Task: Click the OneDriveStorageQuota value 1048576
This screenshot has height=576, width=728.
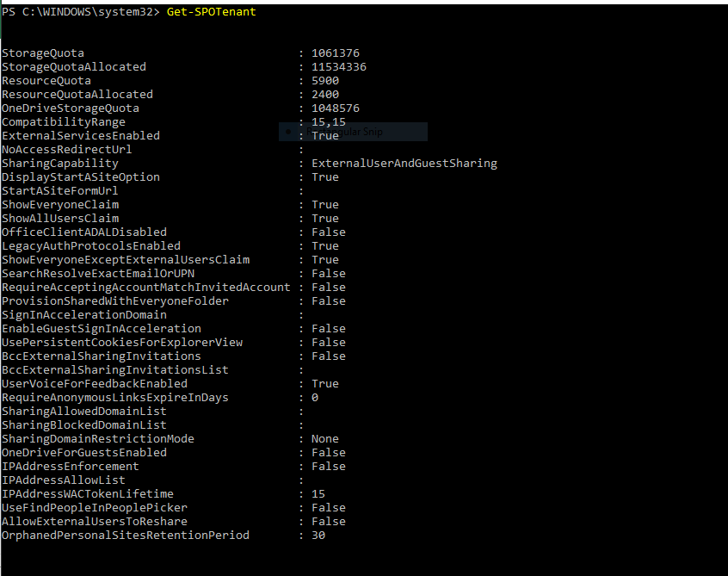Action: 335,108
